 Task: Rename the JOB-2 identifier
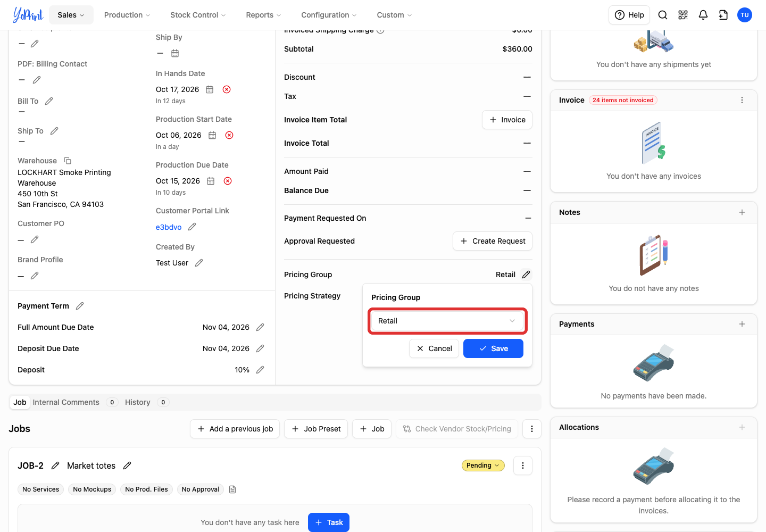tap(55, 465)
